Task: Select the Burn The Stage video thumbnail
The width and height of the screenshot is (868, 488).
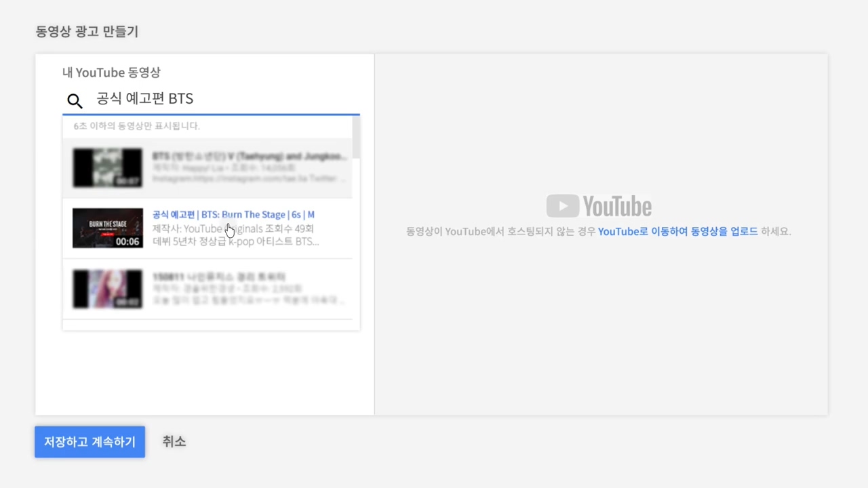Action: 108,228
